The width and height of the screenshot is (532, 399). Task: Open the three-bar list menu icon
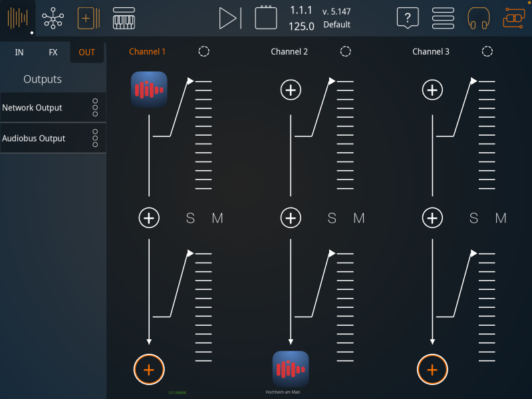tap(443, 18)
